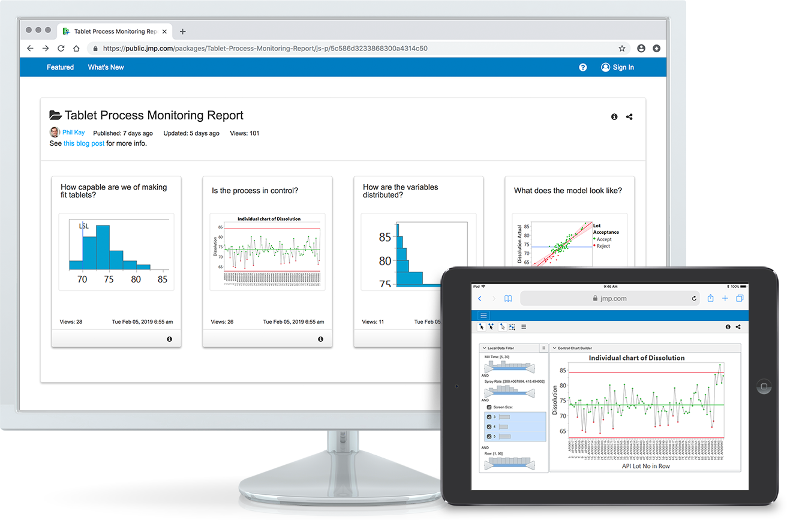
Task: Click 'Published: 7 days ago' text
Action: (123, 133)
